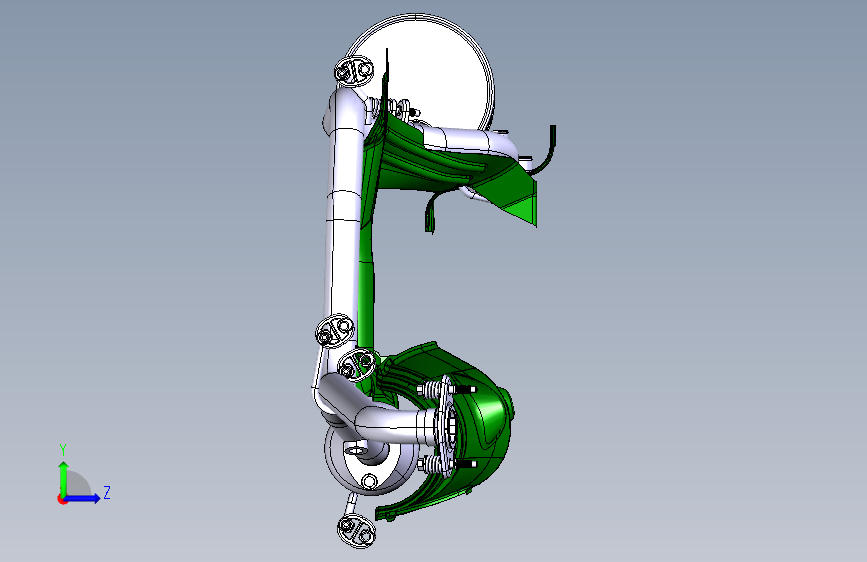Viewport: 867px width, 562px height.
Task: Click the 'Z' axis label
Action: click(107, 493)
